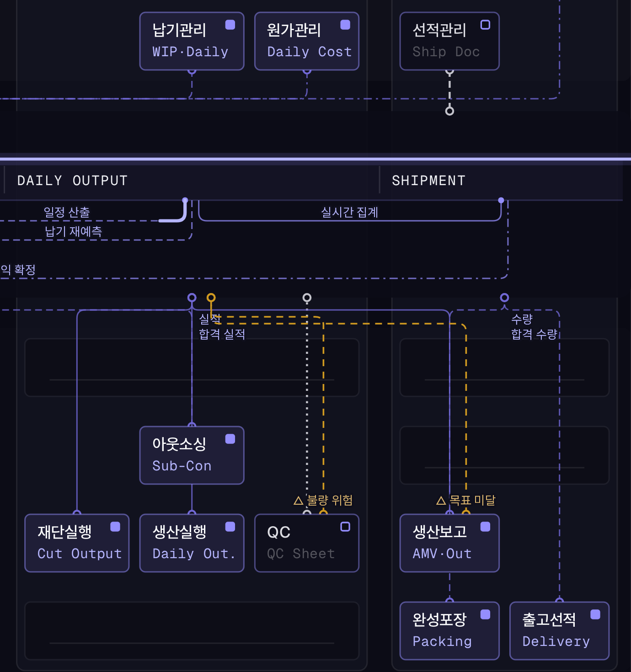Select the 생산실행 Daily Out. node
The height and width of the screenshot is (672, 631).
(x=192, y=543)
